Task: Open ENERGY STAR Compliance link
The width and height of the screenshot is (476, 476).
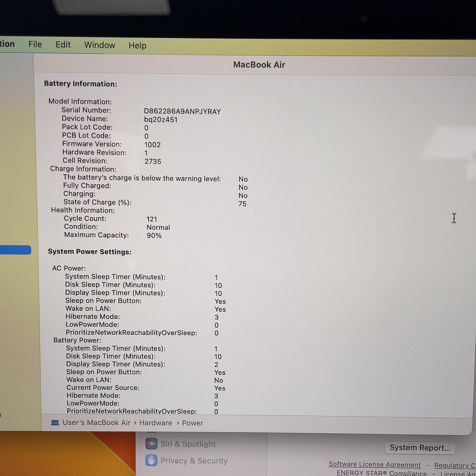Action: pyautogui.click(x=382, y=473)
